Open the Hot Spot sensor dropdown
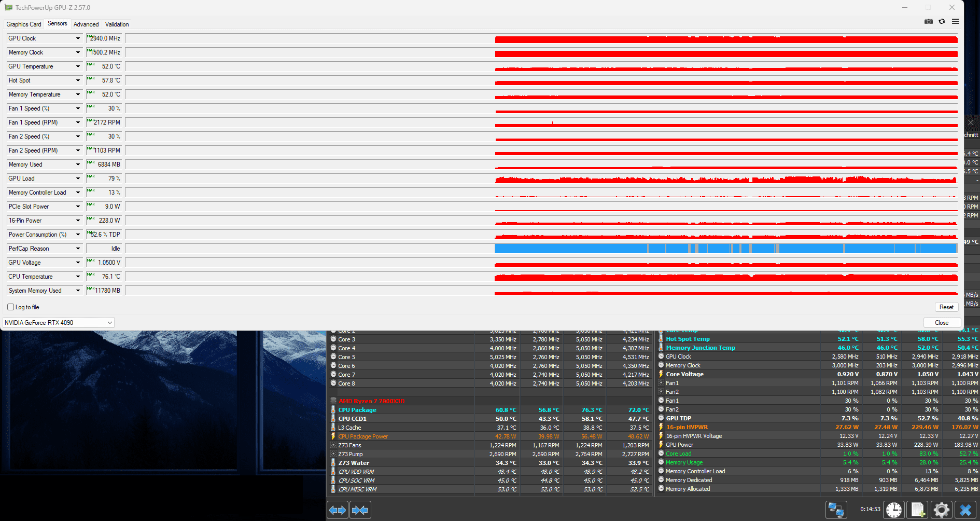This screenshot has height=521, width=980. tap(78, 80)
